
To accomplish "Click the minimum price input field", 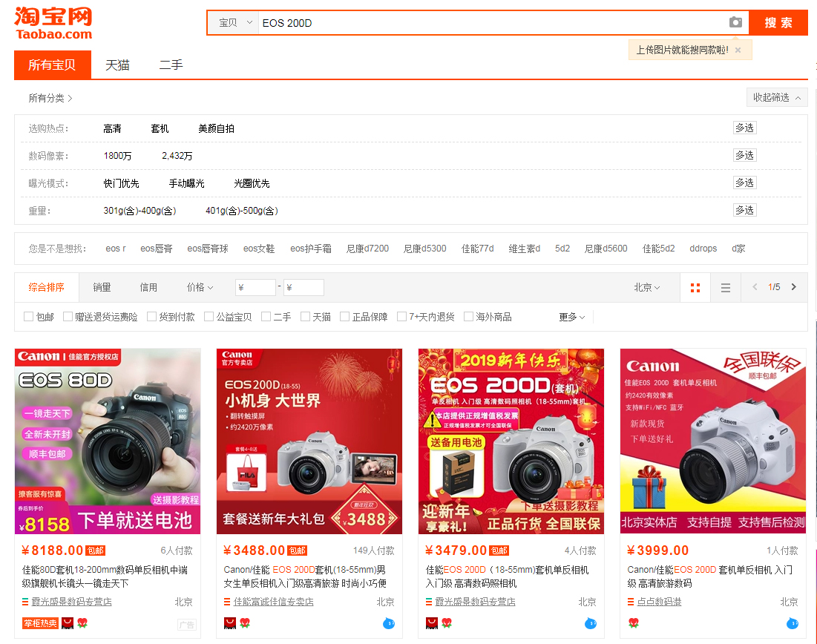I will click(256, 287).
